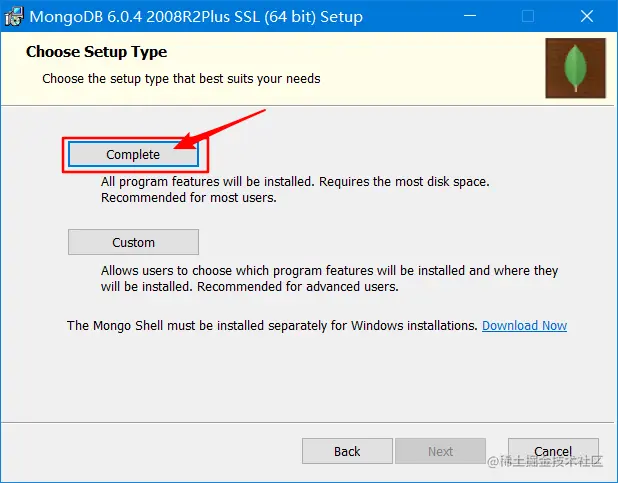Click the Mongo Shell separate install note
Screen dimensions: 618x483
(272, 325)
